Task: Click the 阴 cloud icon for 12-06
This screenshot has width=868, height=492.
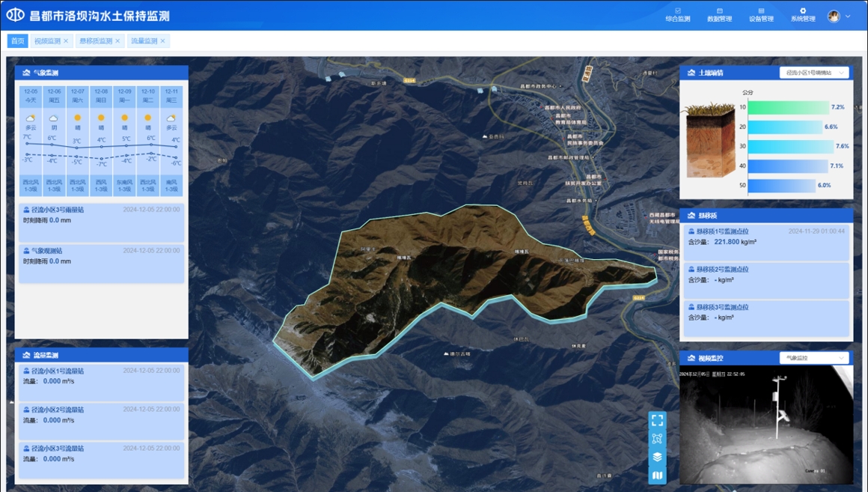Action: point(54,118)
